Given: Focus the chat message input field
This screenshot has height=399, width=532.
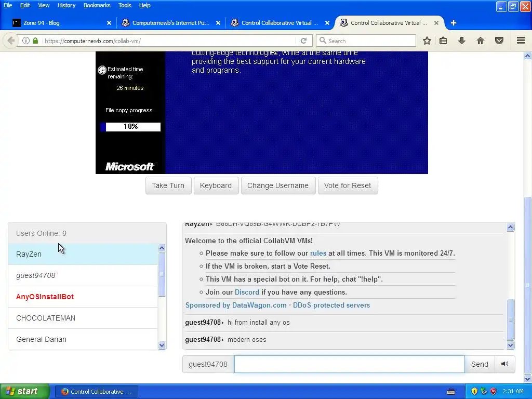Looking at the screenshot, I should tap(349, 364).
